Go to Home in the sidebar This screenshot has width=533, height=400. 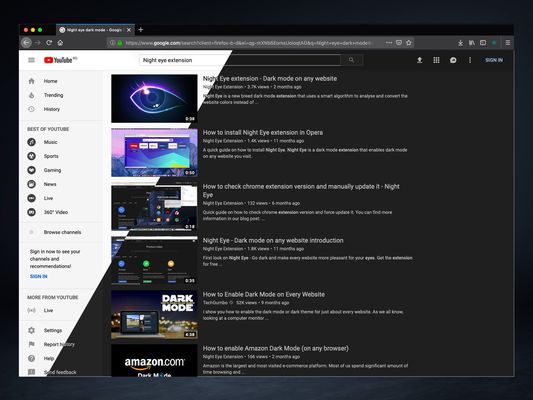coord(50,81)
